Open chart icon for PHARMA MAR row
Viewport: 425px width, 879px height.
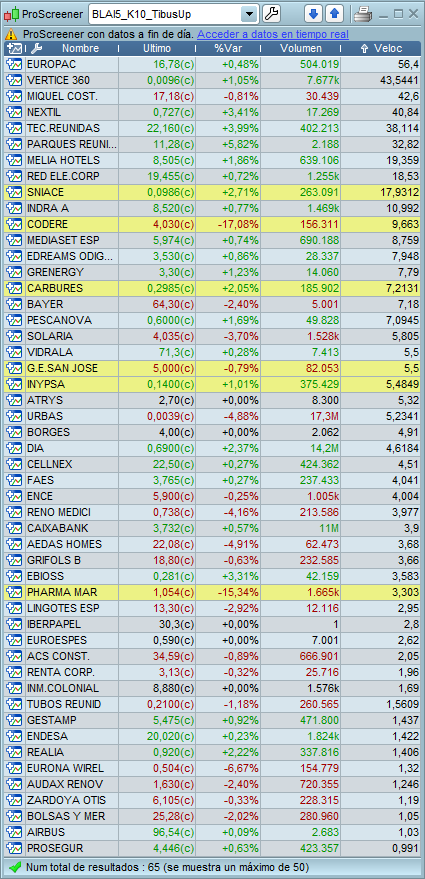13,593
